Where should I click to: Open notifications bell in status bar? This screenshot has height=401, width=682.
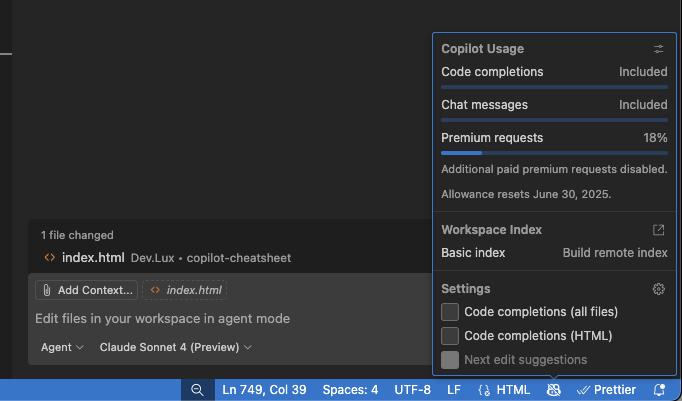(659, 390)
